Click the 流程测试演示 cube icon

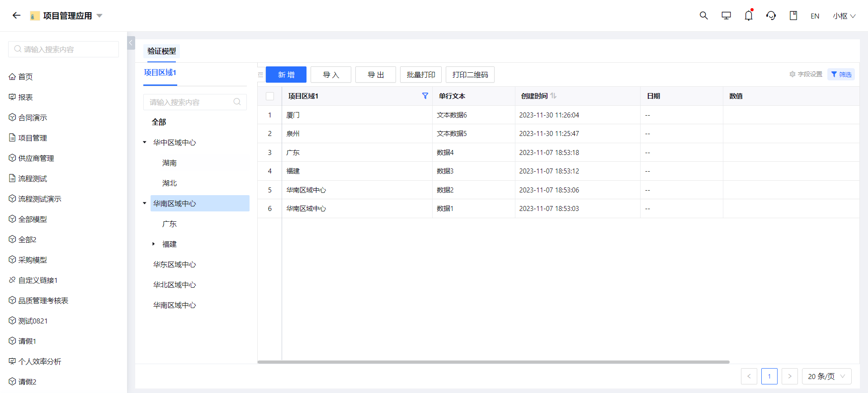pyautogui.click(x=12, y=198)
